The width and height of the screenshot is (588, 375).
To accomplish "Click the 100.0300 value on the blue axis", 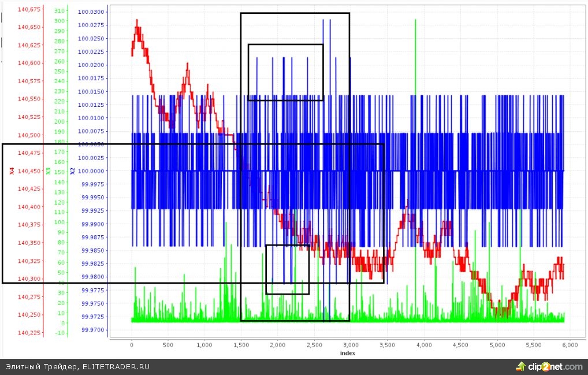I will tap(93, 12).
